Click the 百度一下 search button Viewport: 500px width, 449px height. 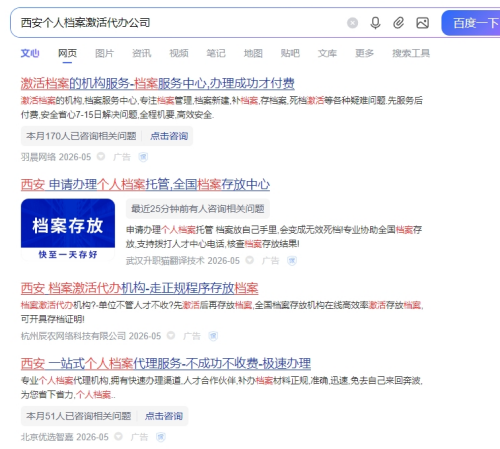[x=472, y=23]
